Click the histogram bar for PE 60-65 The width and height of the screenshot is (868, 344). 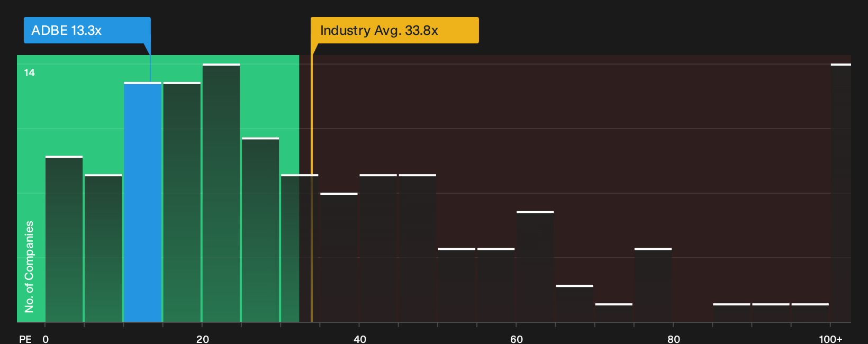(x=535, y=267)
